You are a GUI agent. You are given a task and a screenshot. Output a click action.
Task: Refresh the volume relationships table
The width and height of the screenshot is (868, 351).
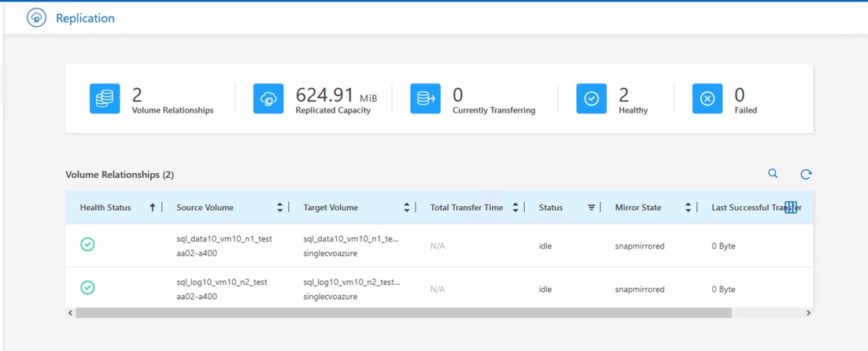(x=806, y=175)
